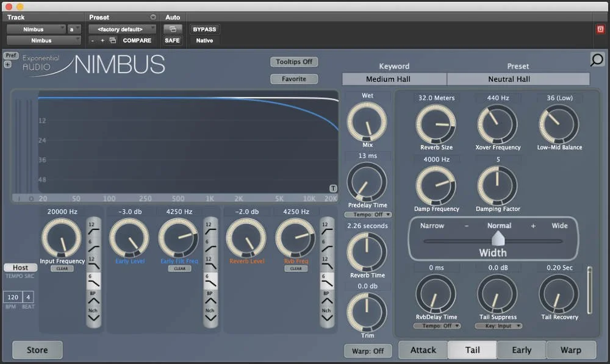Select Input 12 dB high-pass filter shape

93,228
